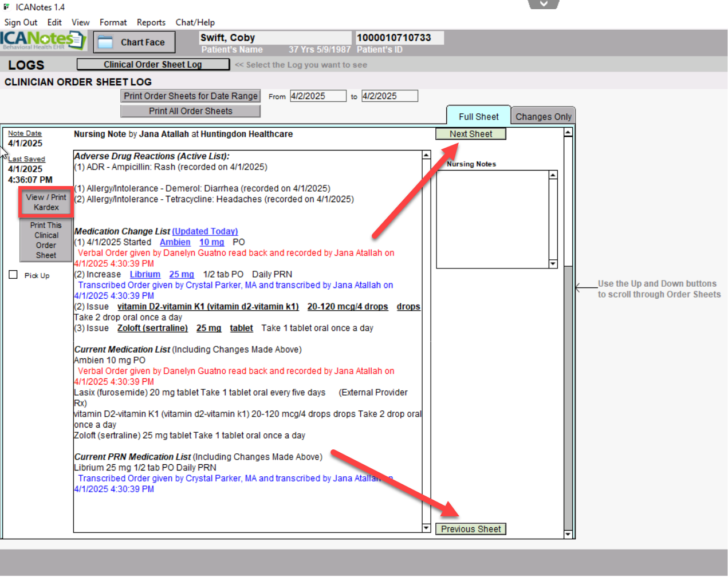Viewport: 728px width, 577px height.
Task: Switch to the Changes Only tab
Action: pos(543,117)
